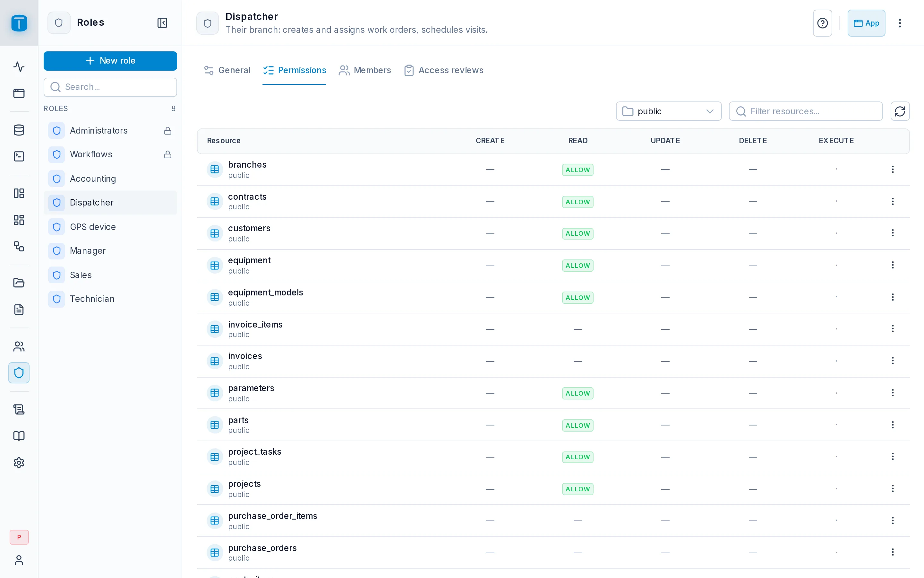Open the header more options menu
This screenshot has width=924, height=578.
900,23
